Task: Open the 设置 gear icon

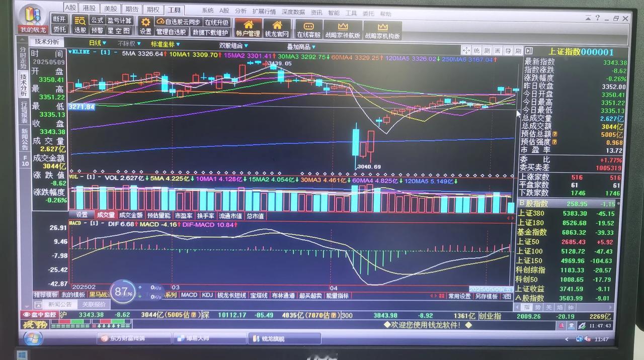Action: click(x=145, y=26)
